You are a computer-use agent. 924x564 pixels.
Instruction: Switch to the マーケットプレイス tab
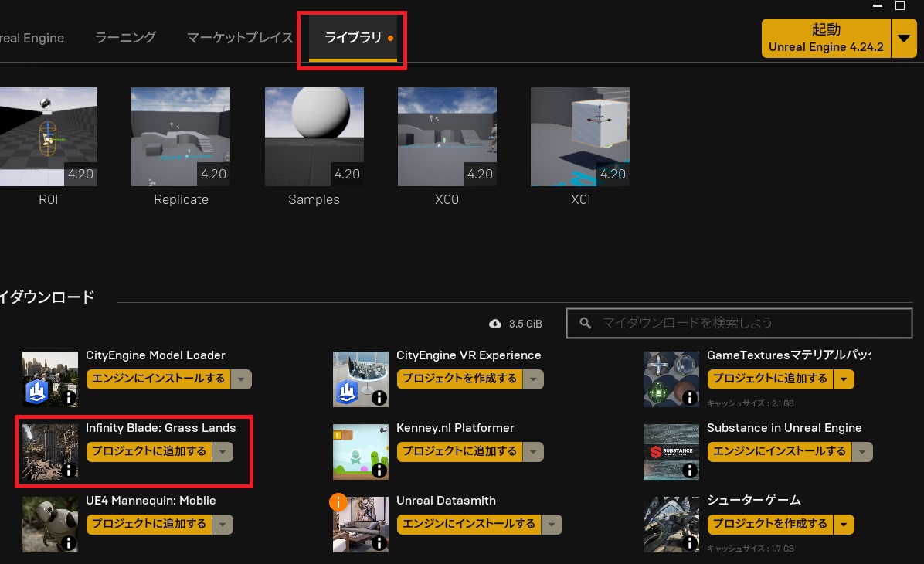(239, 38)
